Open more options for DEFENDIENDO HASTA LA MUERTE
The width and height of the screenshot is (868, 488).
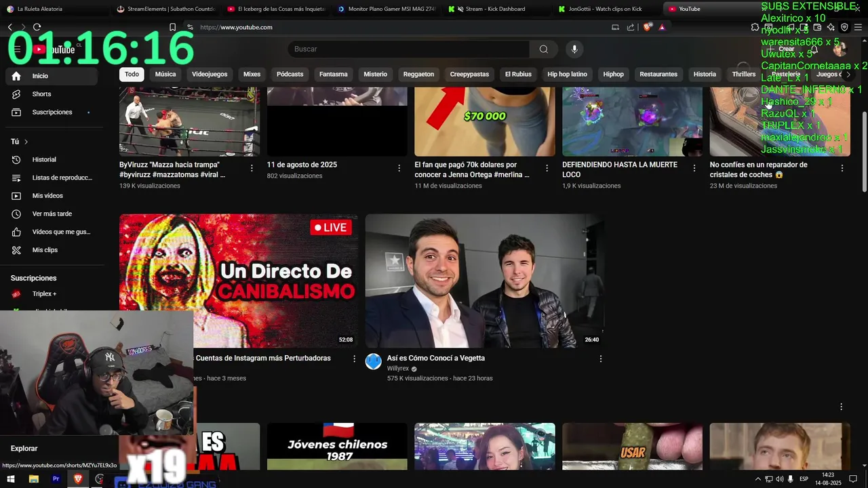pyautogui.click(x=694, y=168)
